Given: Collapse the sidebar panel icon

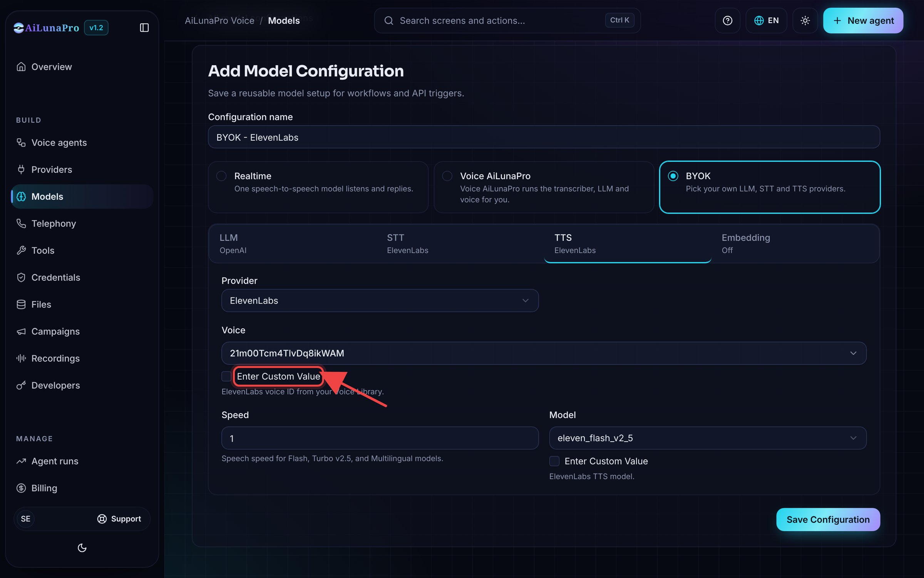Looking at the screenshot, I should (144, 28).
